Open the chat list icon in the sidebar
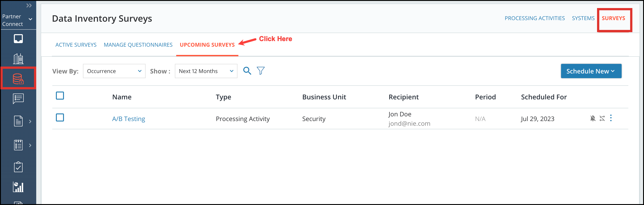The image size is (644, 205). pyautogui.click(x=18, y=99)
